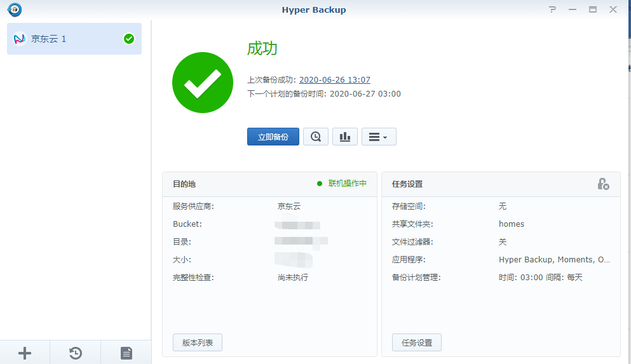This screenshot has width=631, height=364.
Task: Click the 文件过滤器 label
Action: (x=412, y=242)
